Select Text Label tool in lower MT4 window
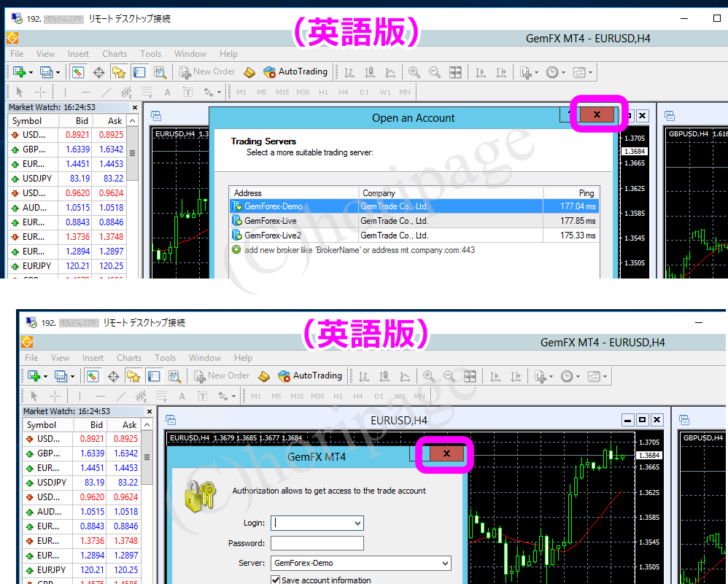 [203, 396]
